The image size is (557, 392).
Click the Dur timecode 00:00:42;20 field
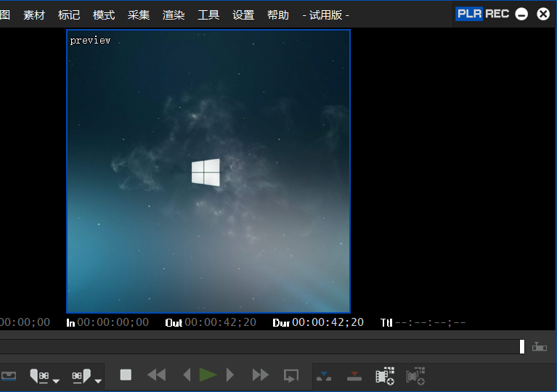(328, 322)
